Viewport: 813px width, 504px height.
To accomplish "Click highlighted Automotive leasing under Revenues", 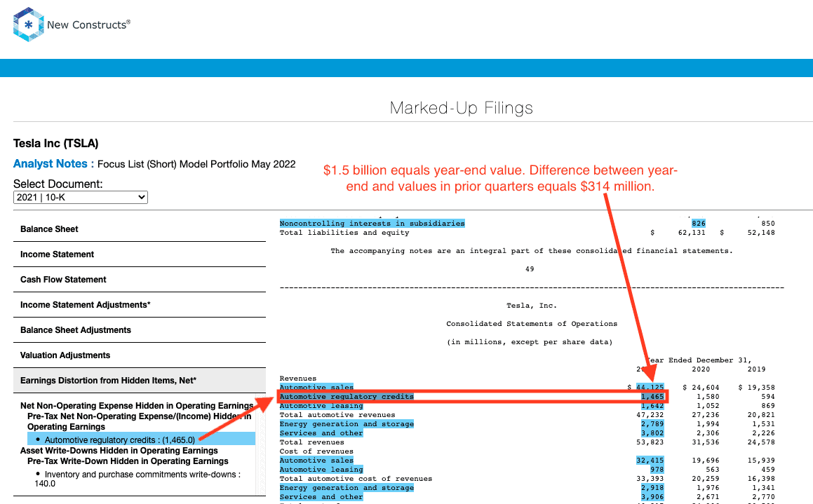I will (x=321, y=406).
